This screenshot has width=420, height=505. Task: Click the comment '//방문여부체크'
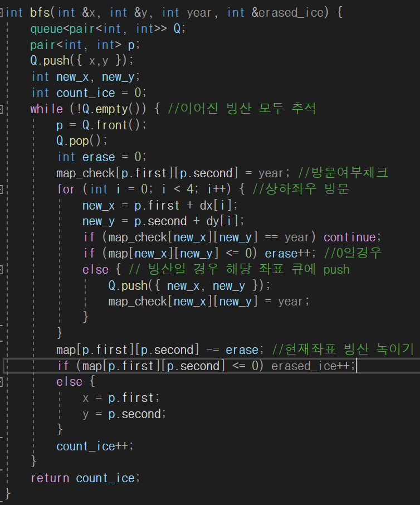(343, 173)
